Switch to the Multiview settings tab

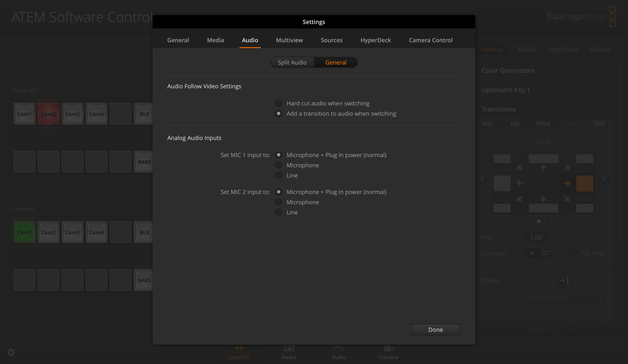289,40
